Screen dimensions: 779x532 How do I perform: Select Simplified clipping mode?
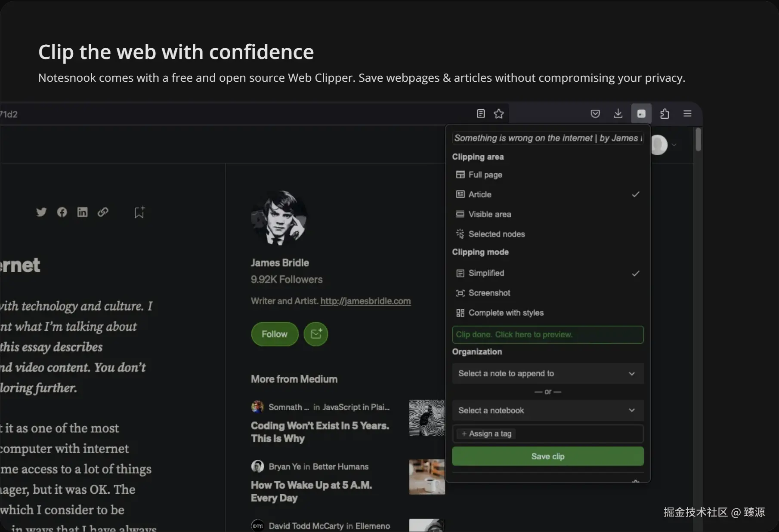click(x=548, y=273)
